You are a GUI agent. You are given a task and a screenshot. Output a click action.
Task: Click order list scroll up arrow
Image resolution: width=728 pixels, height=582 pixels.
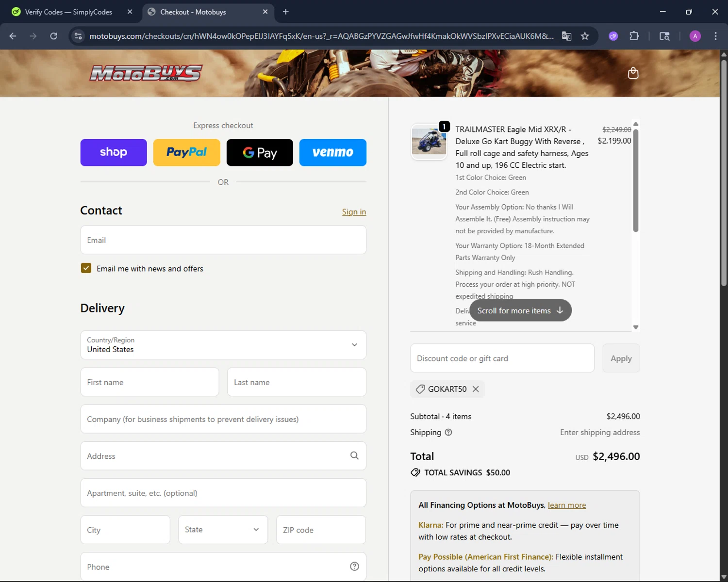tap(636, 124)
